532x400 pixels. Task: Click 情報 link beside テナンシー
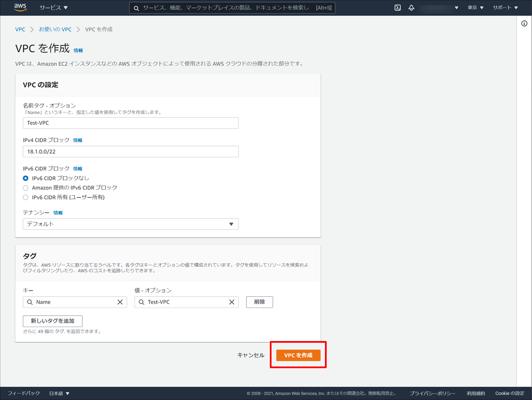pyautogui.click(x=58, y=213)
